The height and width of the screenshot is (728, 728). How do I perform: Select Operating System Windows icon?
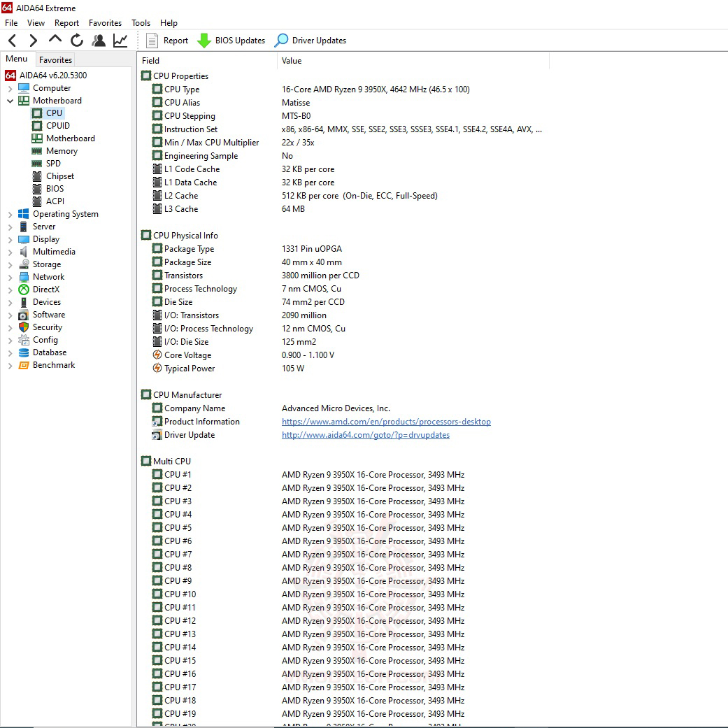coord(24,213)
